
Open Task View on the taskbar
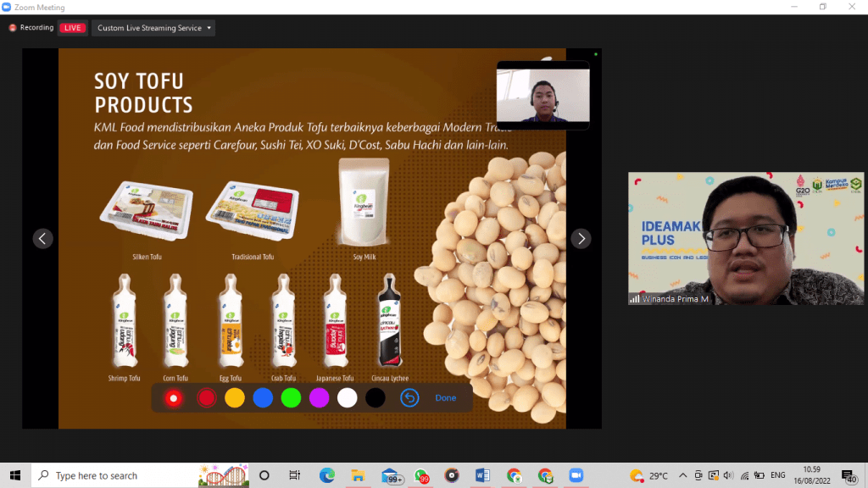[294, 475]
